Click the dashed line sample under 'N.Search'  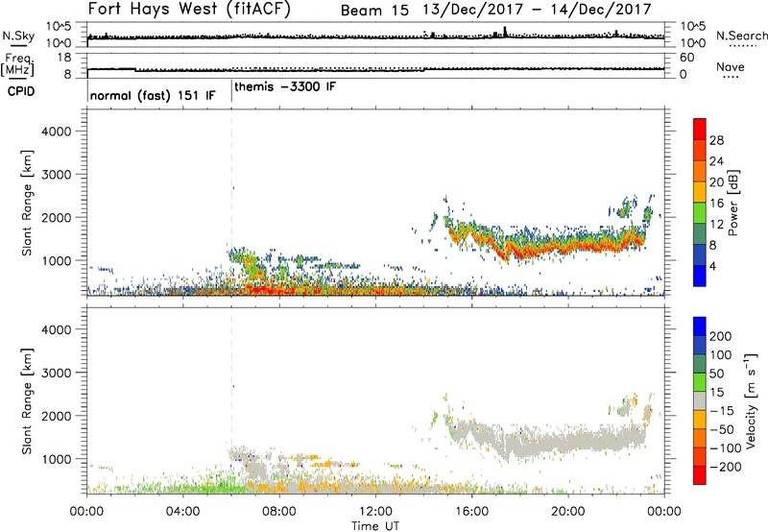pos(743,46)
